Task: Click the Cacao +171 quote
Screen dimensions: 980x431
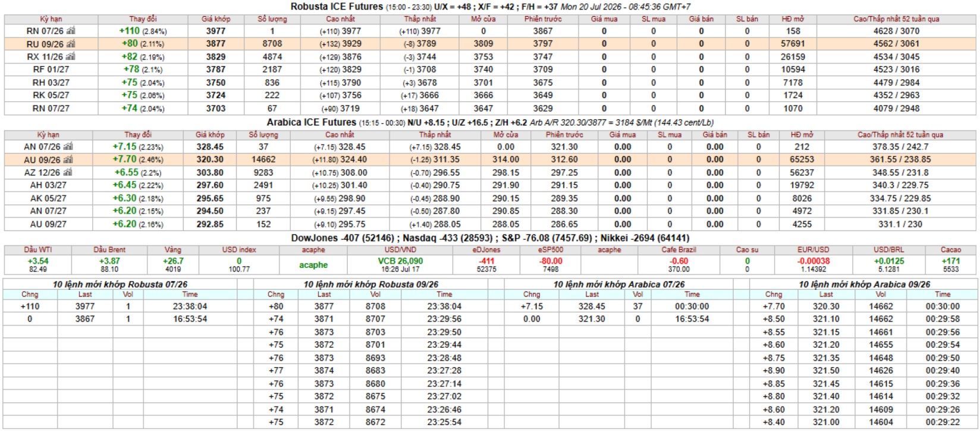Action: pyautogui.click(x=950, y=261)
